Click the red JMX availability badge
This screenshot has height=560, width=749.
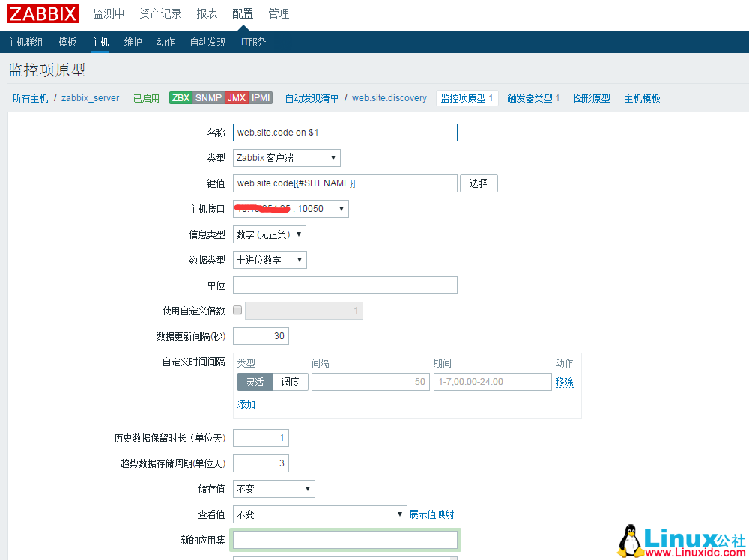pyautogui.click(x=237, y=98)
